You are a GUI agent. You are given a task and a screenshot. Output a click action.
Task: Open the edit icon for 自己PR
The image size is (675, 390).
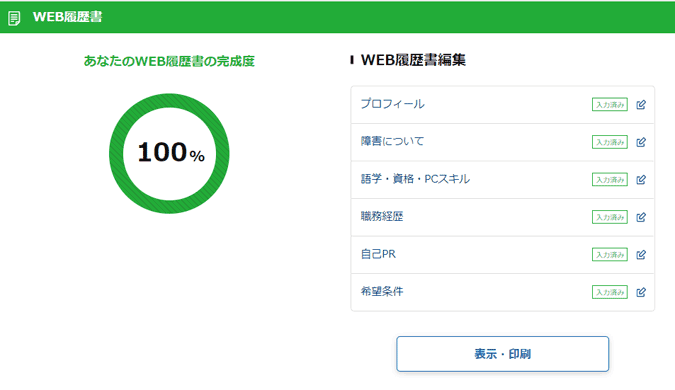coord(641,254)
